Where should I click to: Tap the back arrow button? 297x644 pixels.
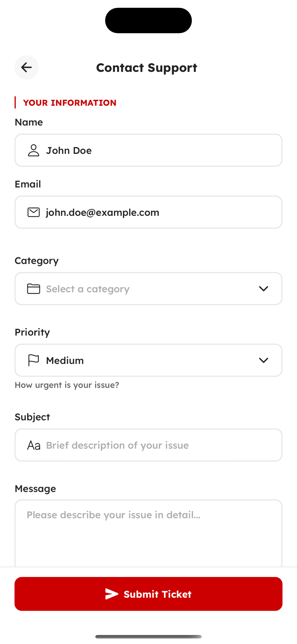[x=26, y=67]
